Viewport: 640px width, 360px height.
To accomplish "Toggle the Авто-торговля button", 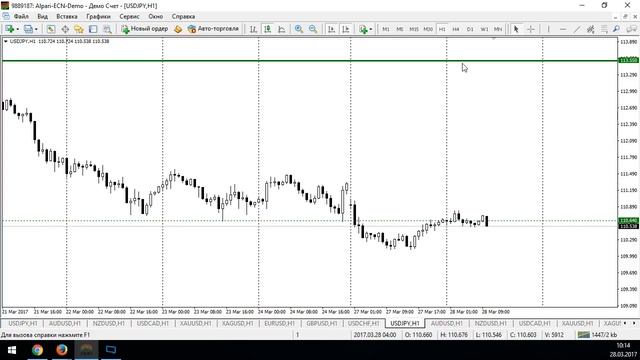I will point(213,29).
